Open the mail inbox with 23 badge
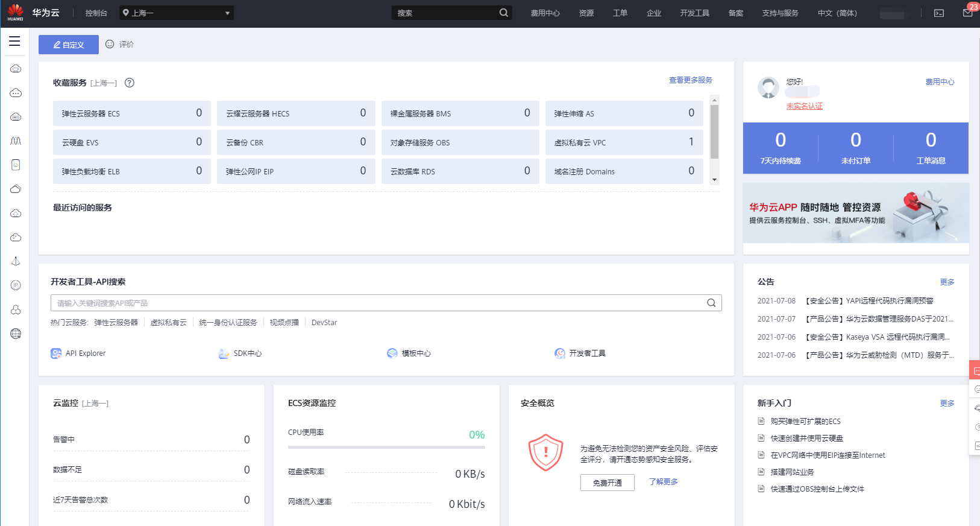980x526 pixels. (x=967, y=13)
